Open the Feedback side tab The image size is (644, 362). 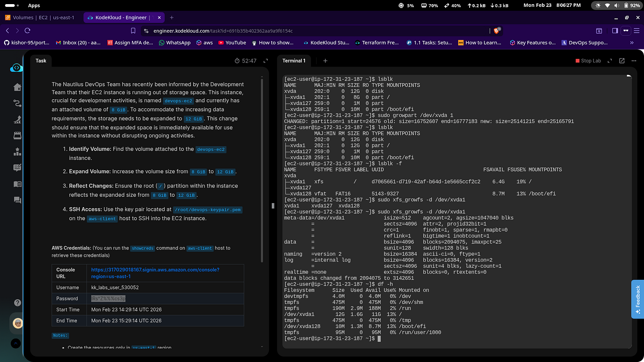point(638,300)
